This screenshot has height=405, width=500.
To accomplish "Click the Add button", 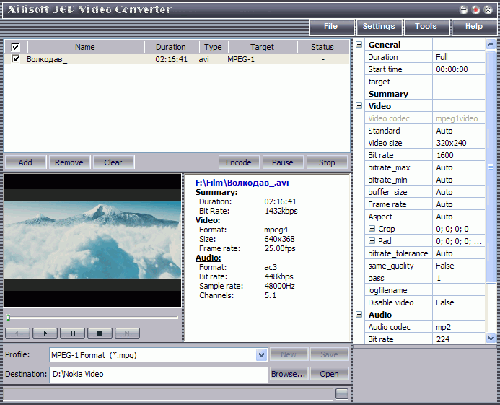I will [x=25, y=162].
